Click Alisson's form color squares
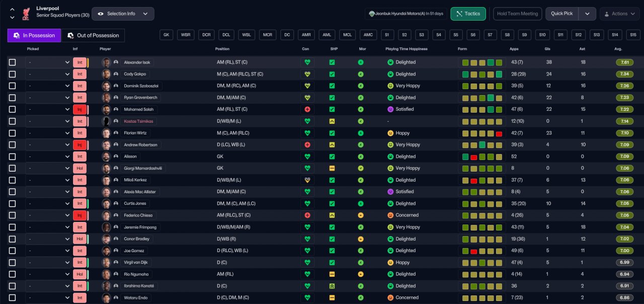 482,157
